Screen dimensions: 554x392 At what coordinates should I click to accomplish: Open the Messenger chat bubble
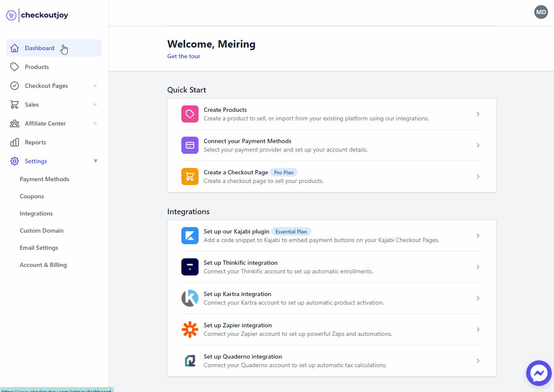[539, 373]
